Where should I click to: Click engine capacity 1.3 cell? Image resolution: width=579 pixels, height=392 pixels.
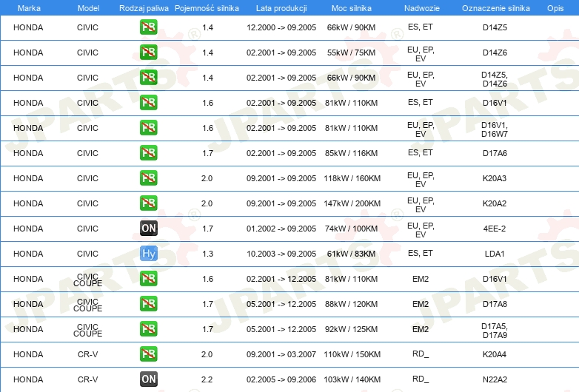click(x=207, y=254)
